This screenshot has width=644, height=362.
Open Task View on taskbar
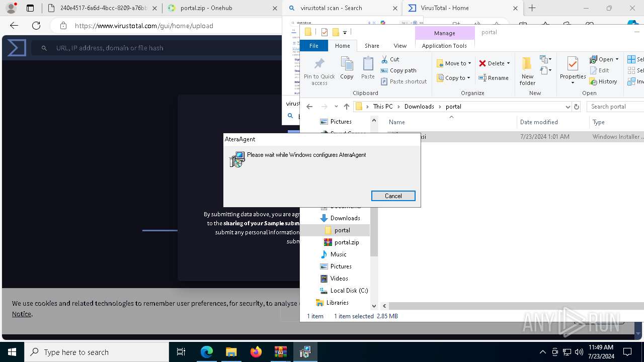[181, 352]
